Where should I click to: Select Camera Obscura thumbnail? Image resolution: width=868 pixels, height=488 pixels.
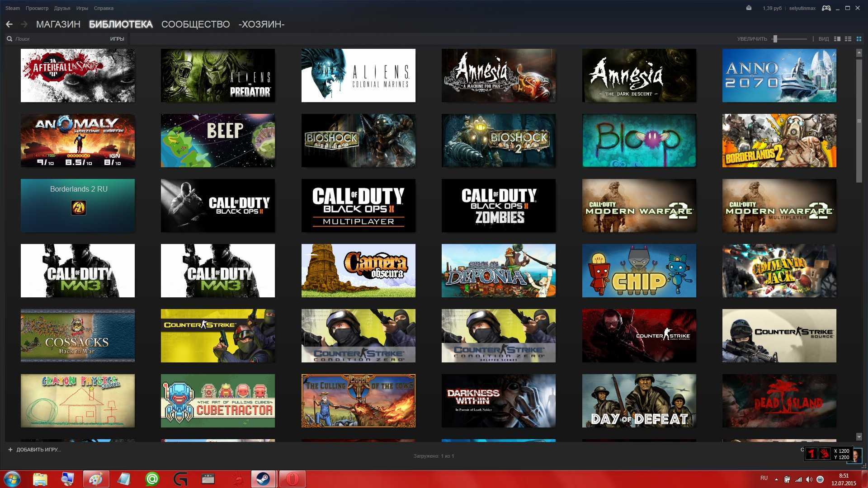pyautogui.click(x=359, y=271)
